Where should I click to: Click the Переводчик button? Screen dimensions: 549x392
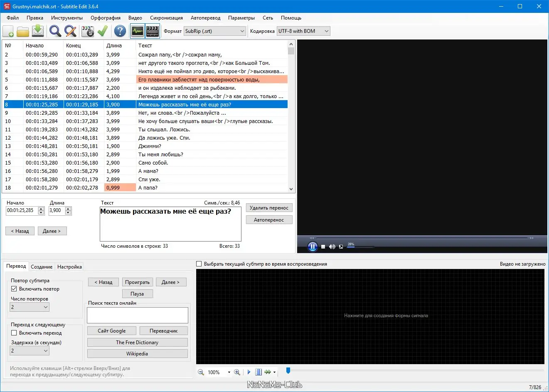tap(164, 331)
